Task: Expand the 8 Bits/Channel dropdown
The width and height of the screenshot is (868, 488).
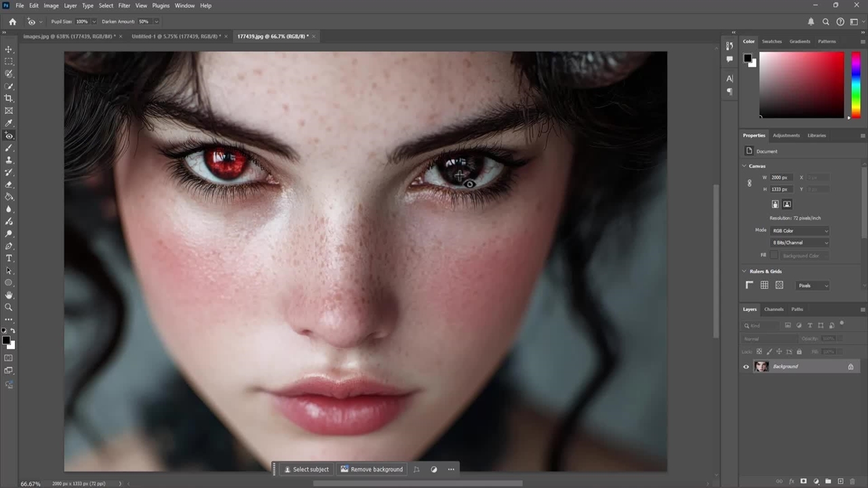Action: point(800,243)
